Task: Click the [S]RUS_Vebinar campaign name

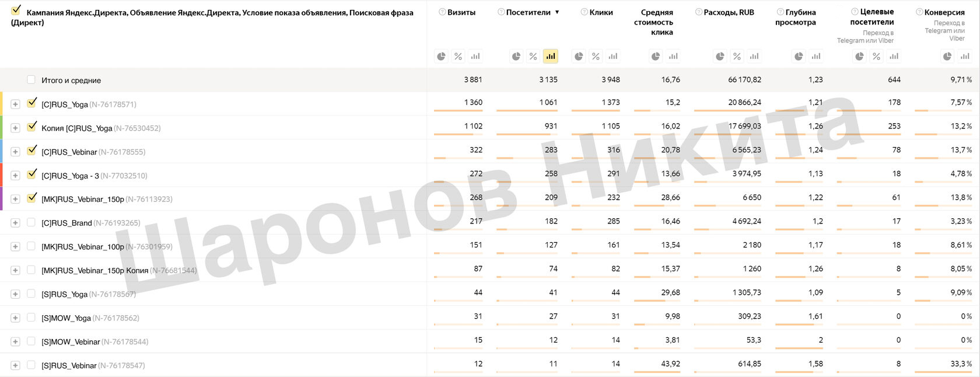Action: click(69, 366)
